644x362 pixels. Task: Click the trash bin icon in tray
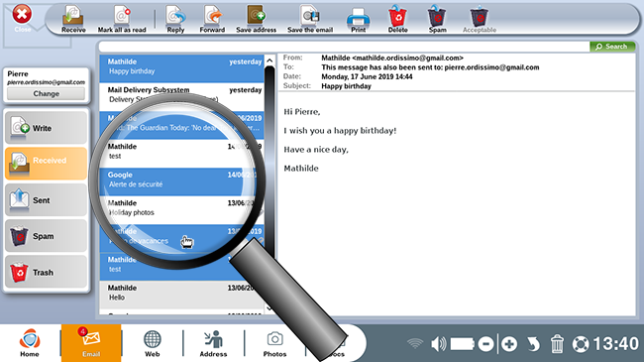557,344
